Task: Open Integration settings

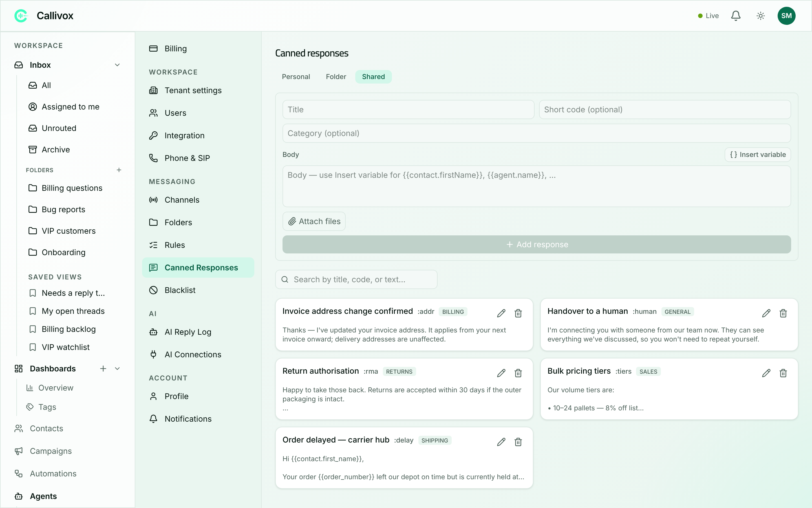Action: click(x=198, y=135)
